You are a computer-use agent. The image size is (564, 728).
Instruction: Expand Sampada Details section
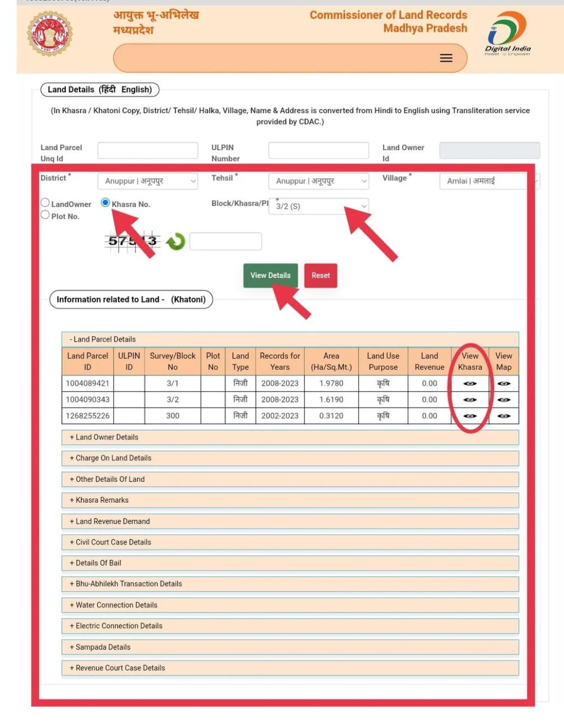click(290, 647)
